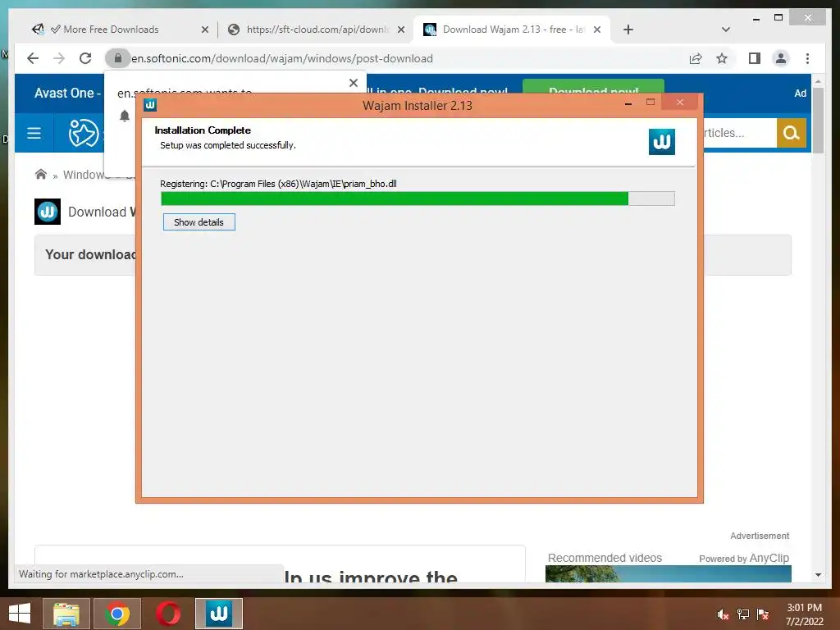The image size is (840, 630).
Task: Click the Chrome forward arrow
Action: click(x=59, y=58)
